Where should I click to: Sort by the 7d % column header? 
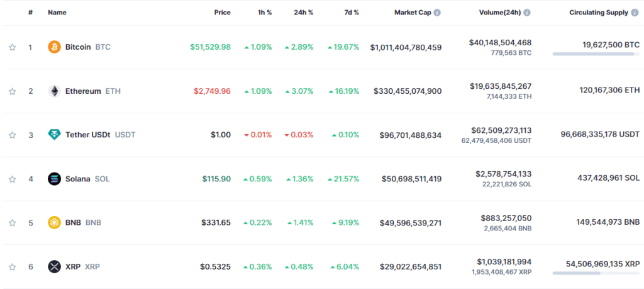pyautogui.click(x=352, y=13)
